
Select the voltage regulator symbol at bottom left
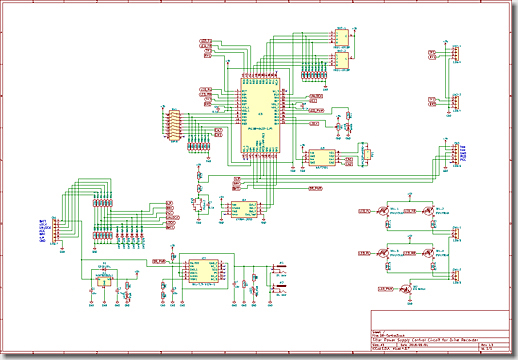(104, 281)
